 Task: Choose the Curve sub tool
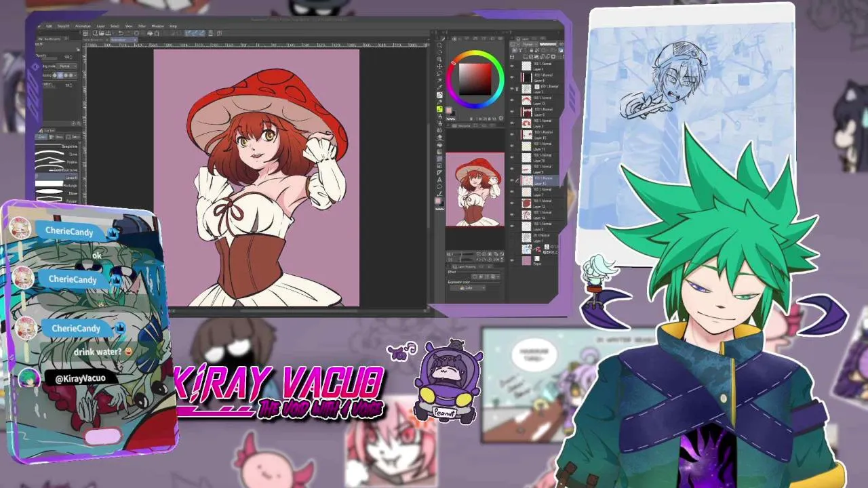(x=56, y=155)
